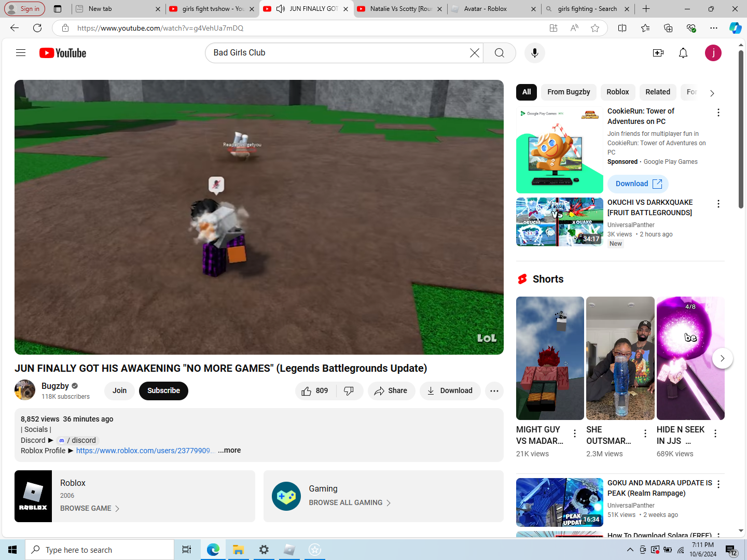747x560 pixels.
Task: Click the search magnifier button
Action: click(499, 53)
